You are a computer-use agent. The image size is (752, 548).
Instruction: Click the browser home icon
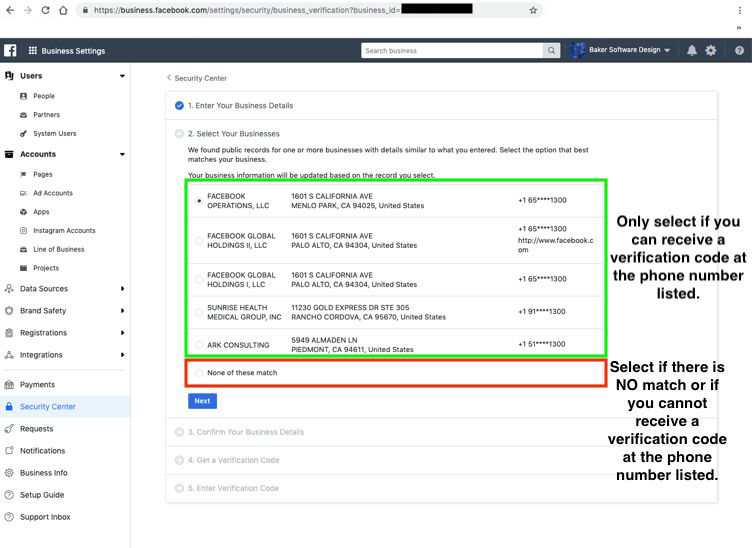point(63,10)
